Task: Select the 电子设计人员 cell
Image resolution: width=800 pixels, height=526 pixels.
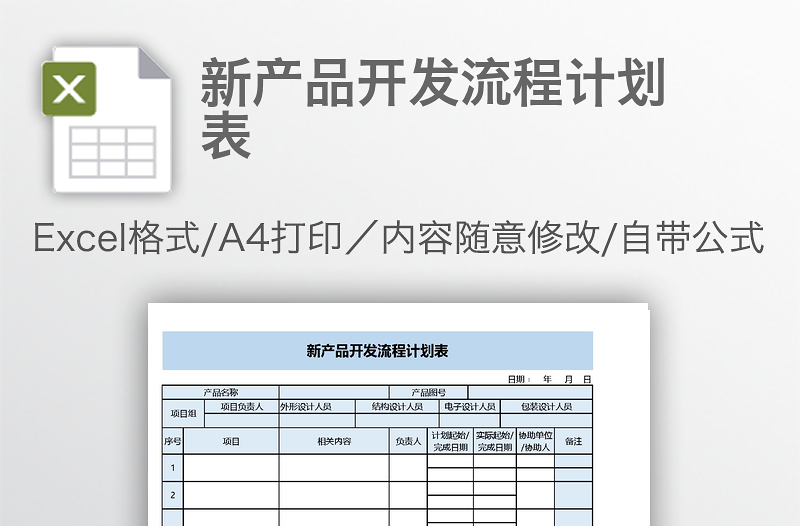Action: click(x=470, y=407)
